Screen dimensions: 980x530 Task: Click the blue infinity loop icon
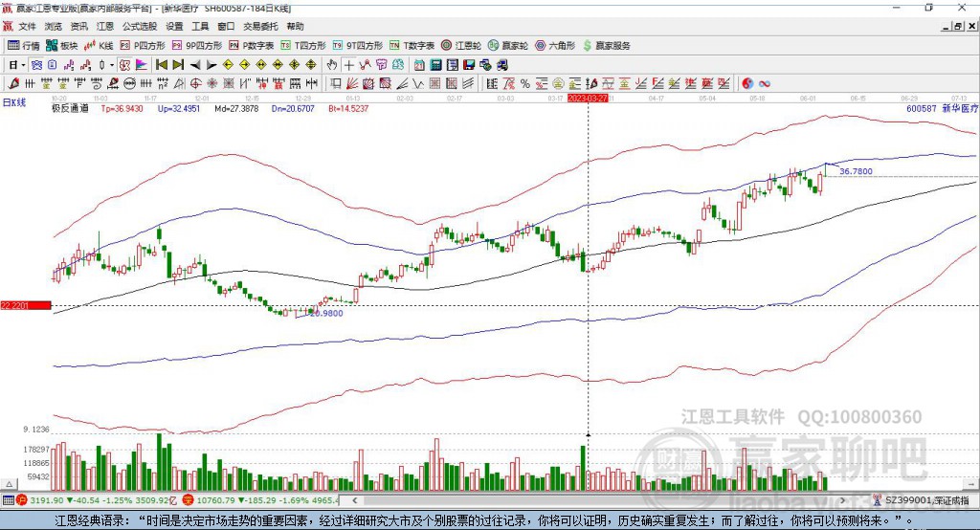pos(765,83)
